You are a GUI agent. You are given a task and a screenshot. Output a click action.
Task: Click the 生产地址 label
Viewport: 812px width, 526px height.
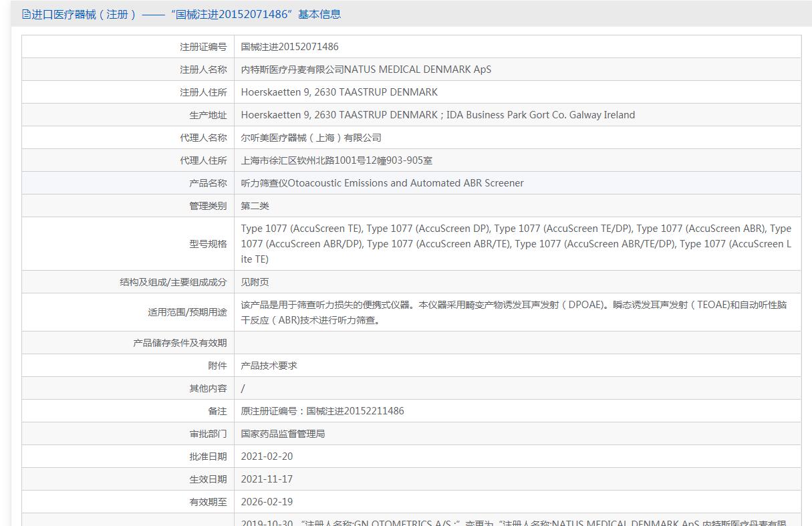click(x=208, y=115)
